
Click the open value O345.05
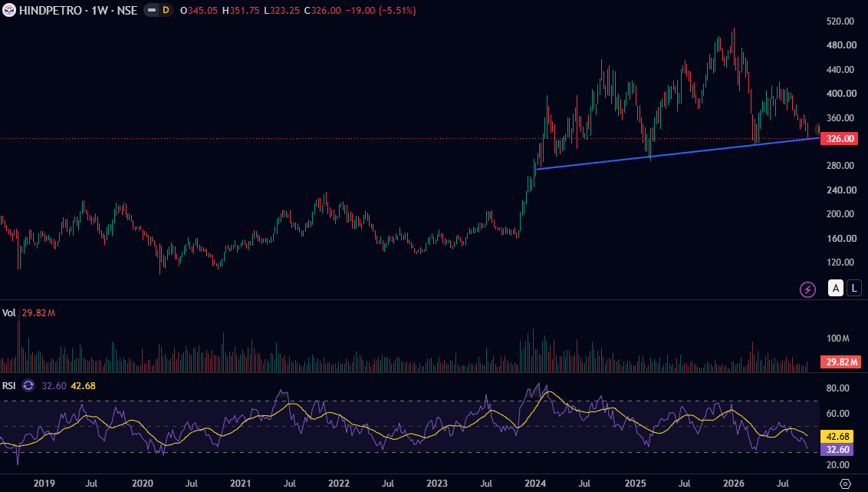click(199, 11)
